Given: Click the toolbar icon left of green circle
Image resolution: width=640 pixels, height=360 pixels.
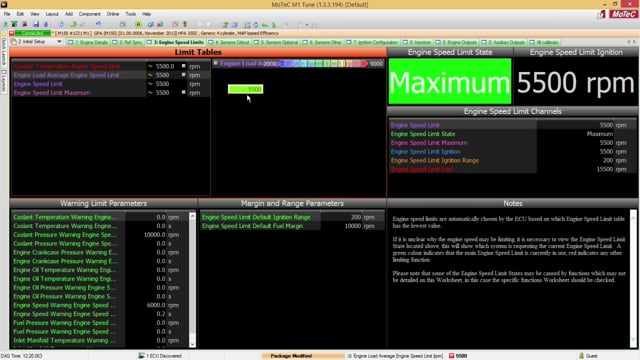Looking at the screenshot, I should point(122,24).
